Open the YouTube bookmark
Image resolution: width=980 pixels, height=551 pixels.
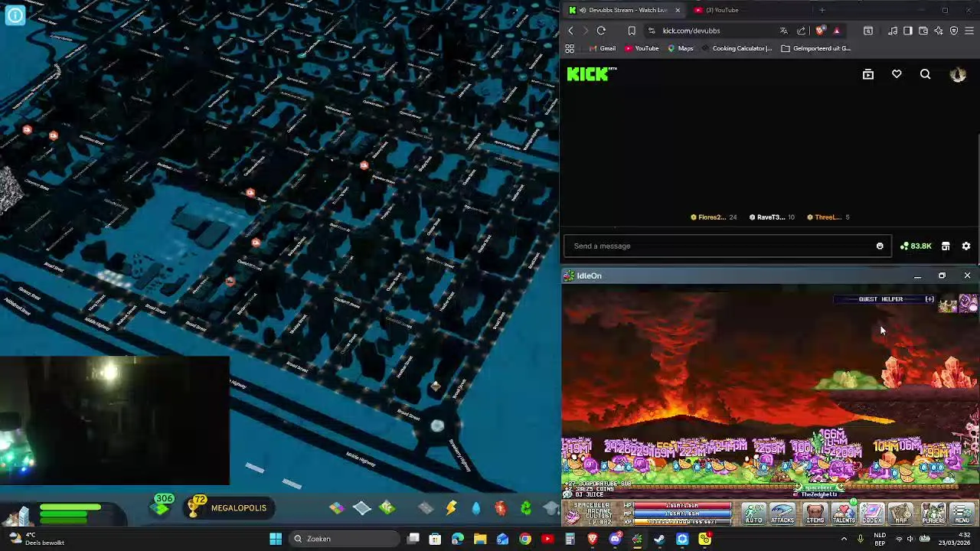pyautogui.click(x=642, y=48)
